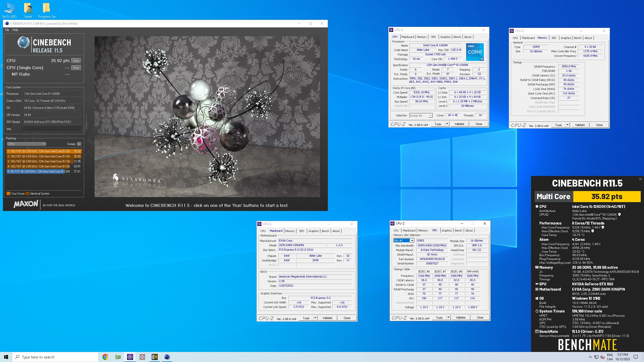Screen dimensions: 644x362
Task: Open Tools dropdown arrow in CPU-Z Memory window
Action: coord(568,125)
